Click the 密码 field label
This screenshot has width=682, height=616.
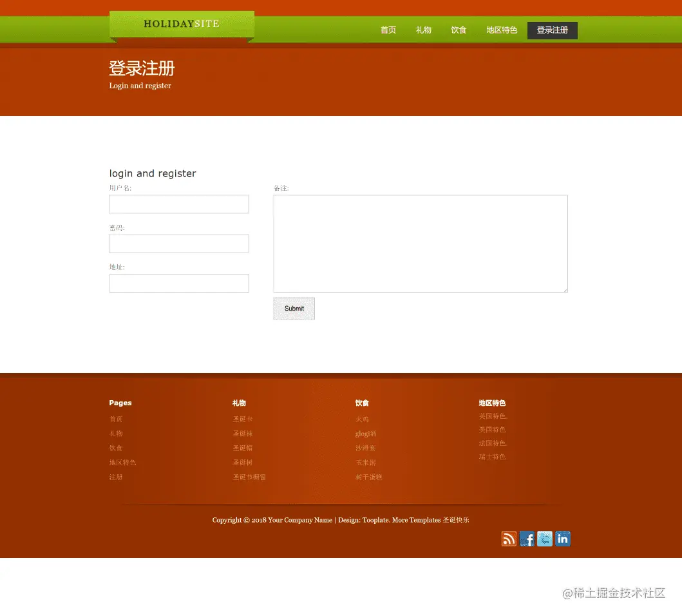click(x=117, y=227)
